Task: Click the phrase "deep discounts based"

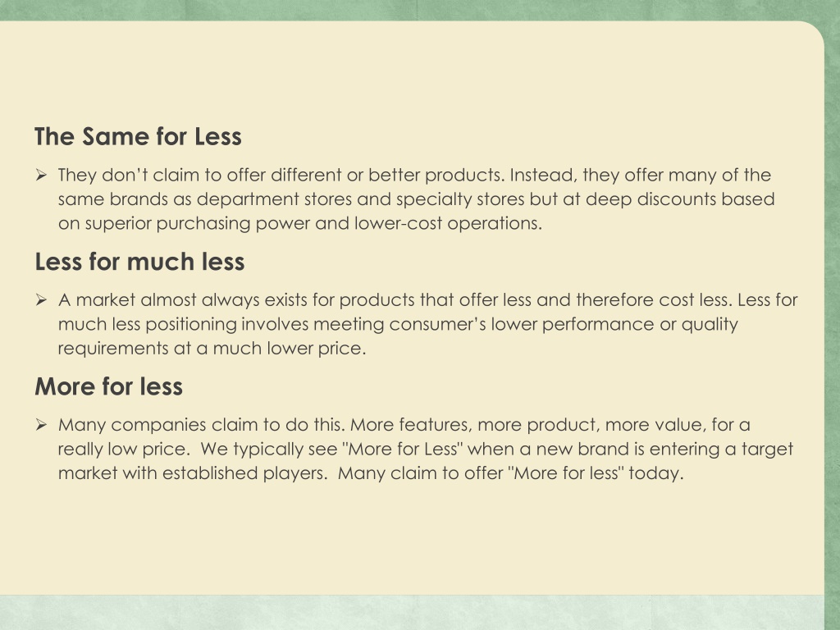Action: coord(680,199)
